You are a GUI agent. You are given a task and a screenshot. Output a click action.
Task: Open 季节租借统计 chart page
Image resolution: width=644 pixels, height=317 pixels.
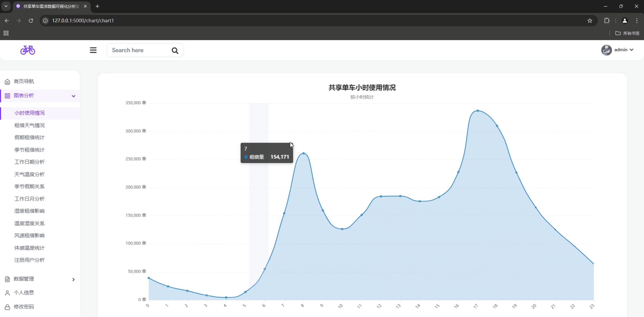click(x=29, y=150)
